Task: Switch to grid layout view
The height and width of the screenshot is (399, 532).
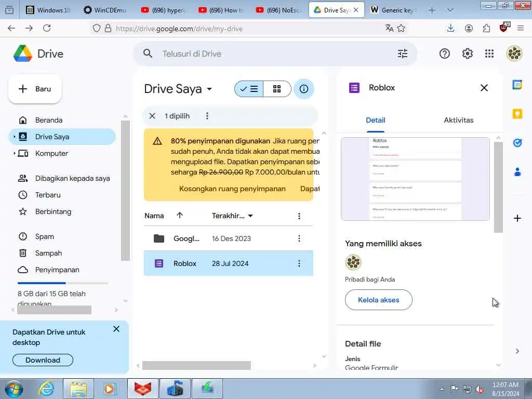Action: click(277, 89)
